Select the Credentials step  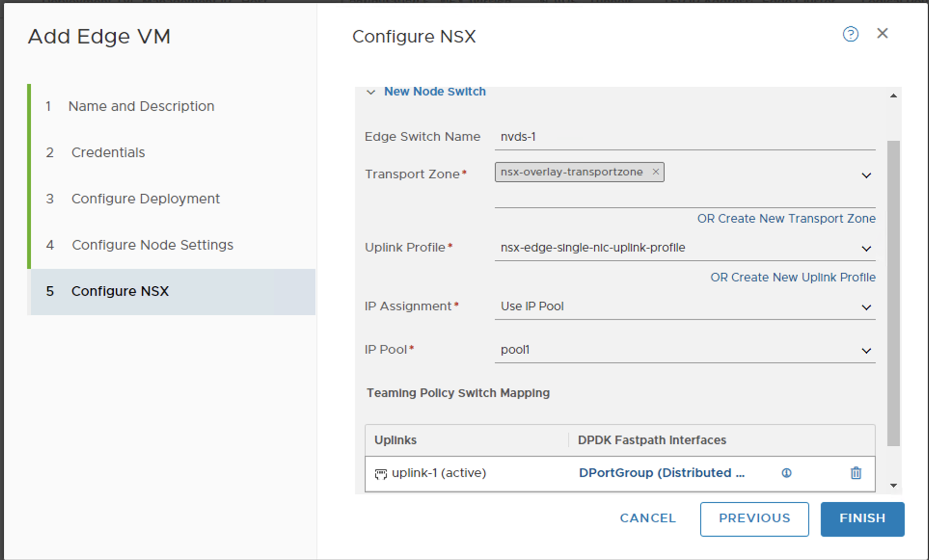point(108,152)
